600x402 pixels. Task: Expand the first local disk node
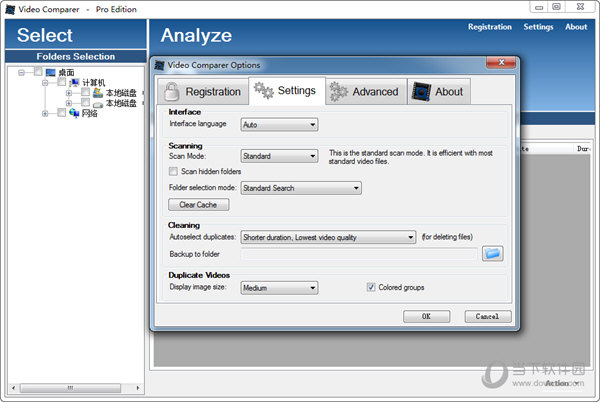pyautogui.click(x=69, y=93)
